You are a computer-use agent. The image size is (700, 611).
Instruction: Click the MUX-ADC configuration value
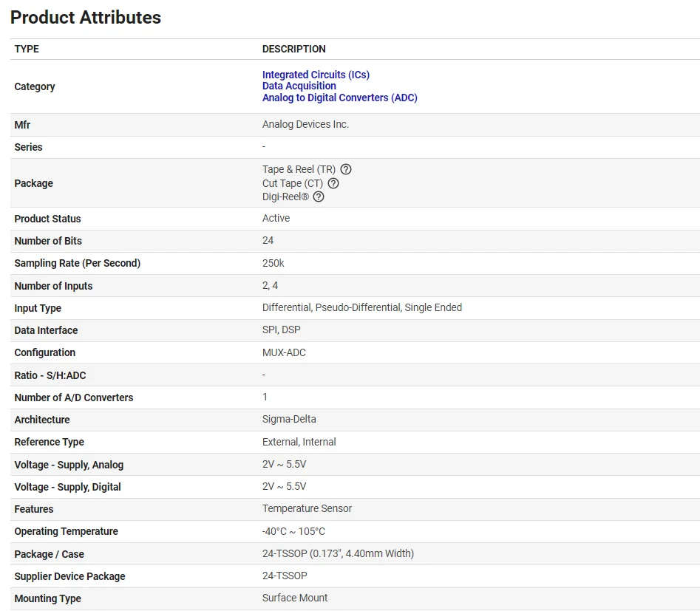pyautogui.click(x=284, y=352)
